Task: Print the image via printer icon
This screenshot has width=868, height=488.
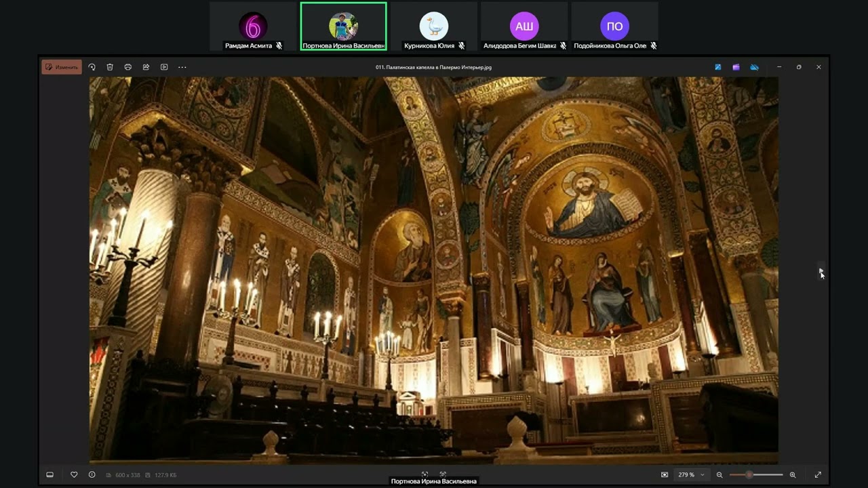Action: (x=127, y=67)
